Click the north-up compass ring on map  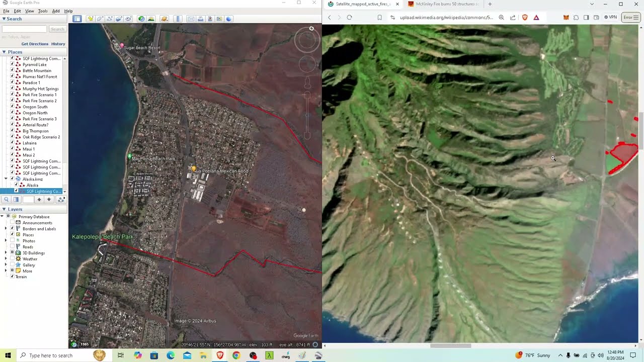tap(307, 40)
